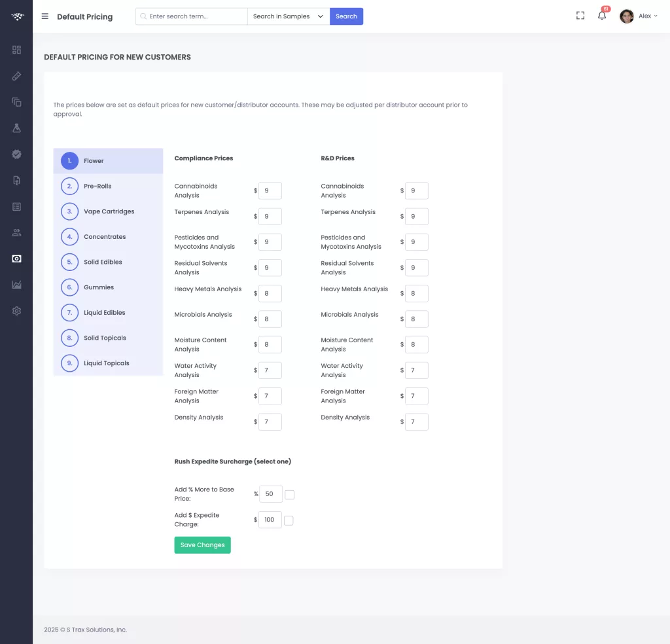This screenshot has height=644, width=670.
Task: Open the users/customers icon in sidebar
Action: click(x=16, y=232)
